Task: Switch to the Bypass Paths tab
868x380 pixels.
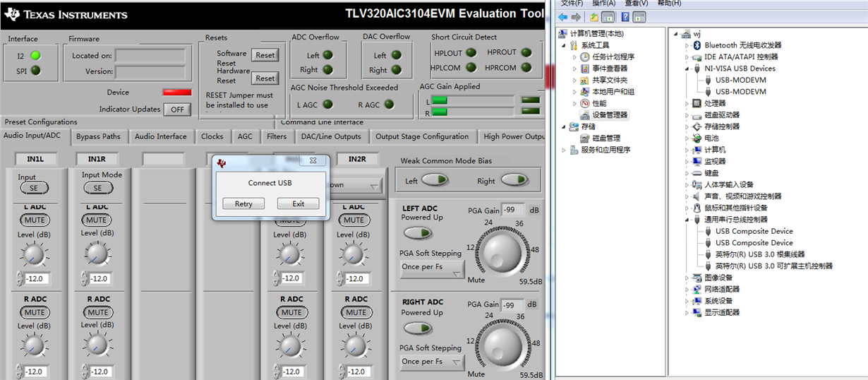Action: click(x=98, y=136)
